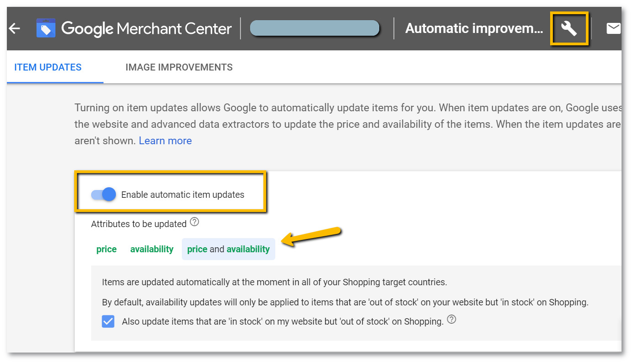Open messages with the envelope icon
This screenshot has width=633, height=364.
614,28
